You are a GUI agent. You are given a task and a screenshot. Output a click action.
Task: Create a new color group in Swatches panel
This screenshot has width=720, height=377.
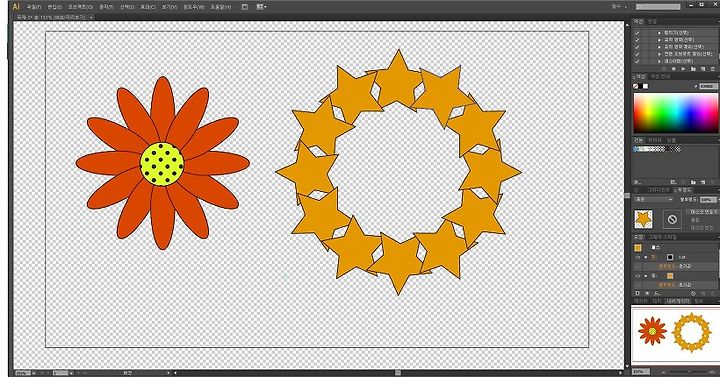point(693,182)
